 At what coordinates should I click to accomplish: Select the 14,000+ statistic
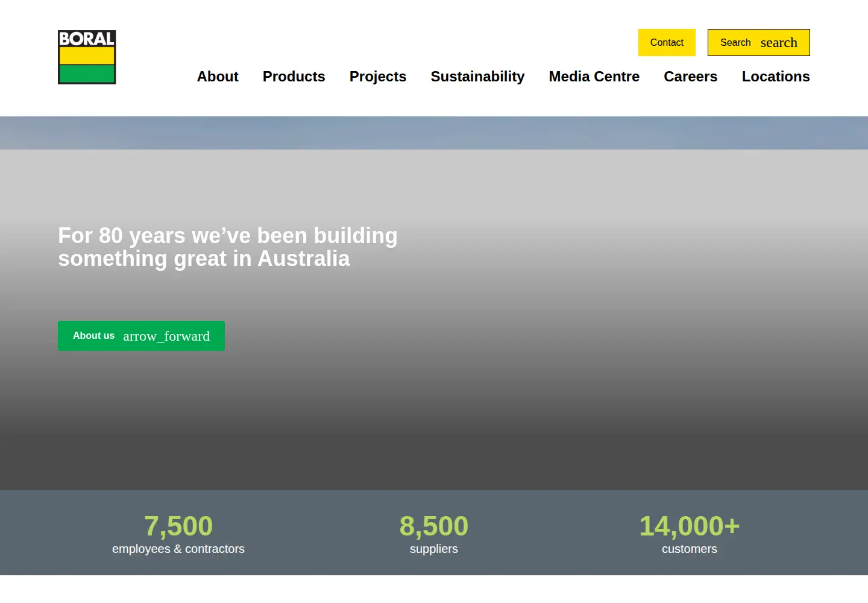tap(690, 526)
